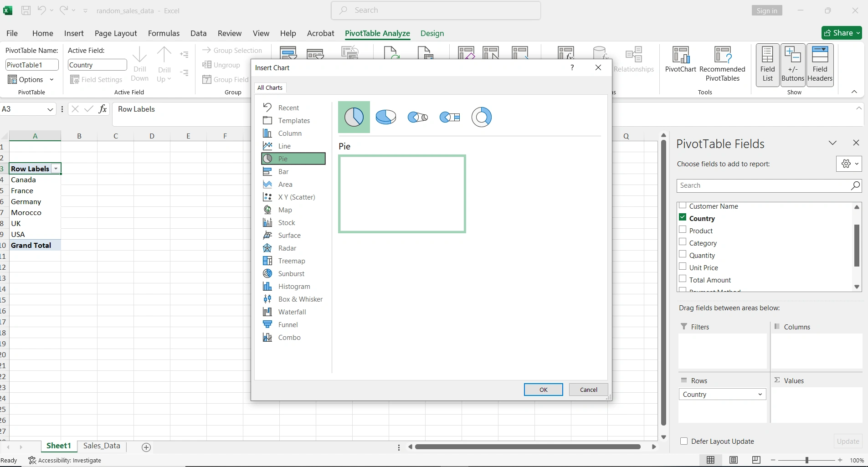Screen dimensions: 868x467
Task: Select the Doughnut chart subtype
Action: 482,118
